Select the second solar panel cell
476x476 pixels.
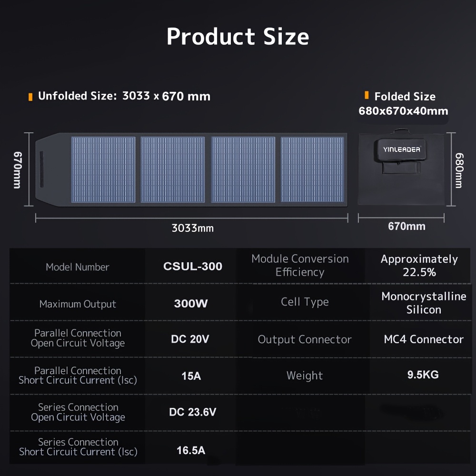coord(173,169)
